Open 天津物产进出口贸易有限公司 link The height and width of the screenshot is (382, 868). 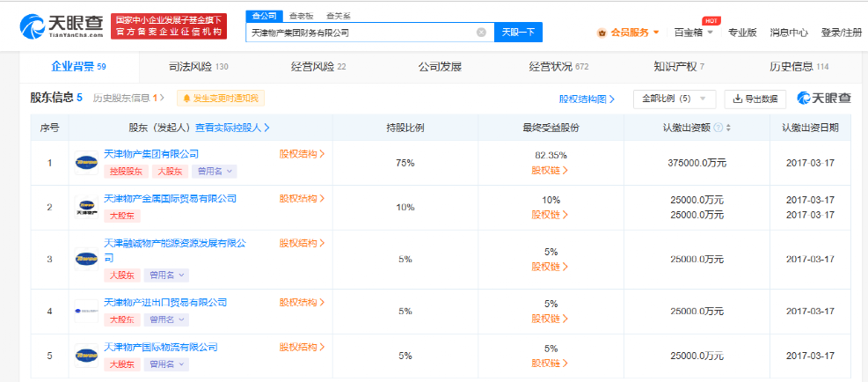click(x=165, y=303)
